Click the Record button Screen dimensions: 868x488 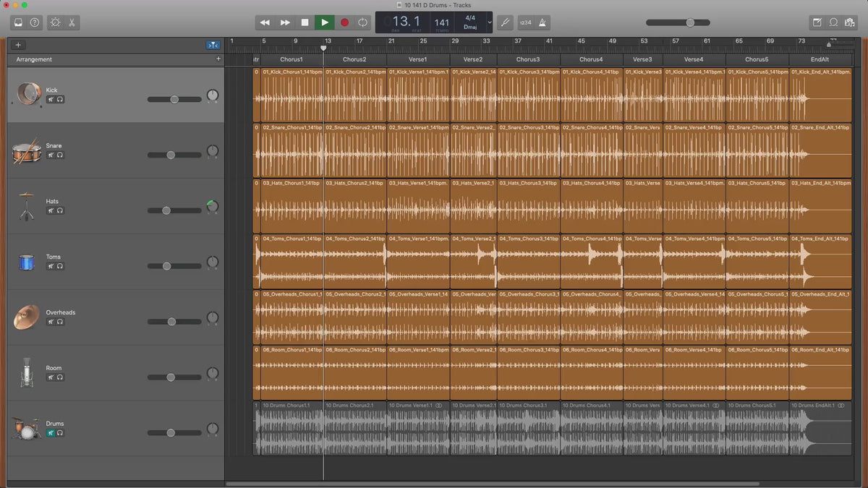pos(344,22)
